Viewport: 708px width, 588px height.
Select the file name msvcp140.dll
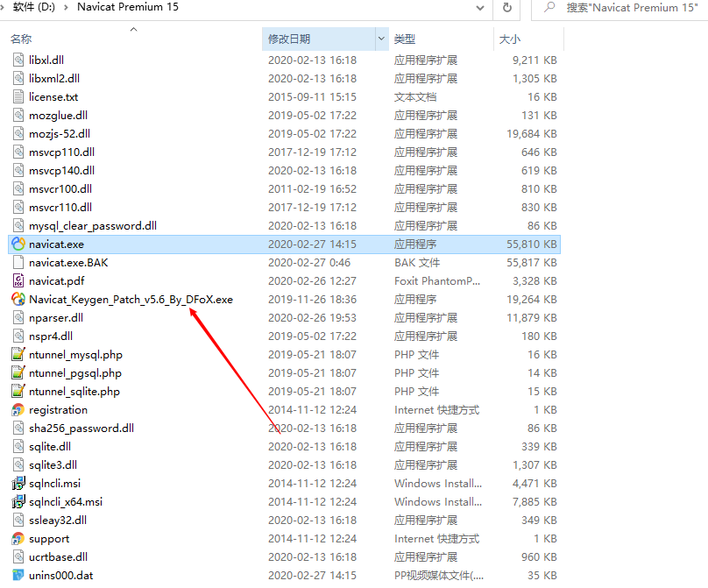[62, 171]
